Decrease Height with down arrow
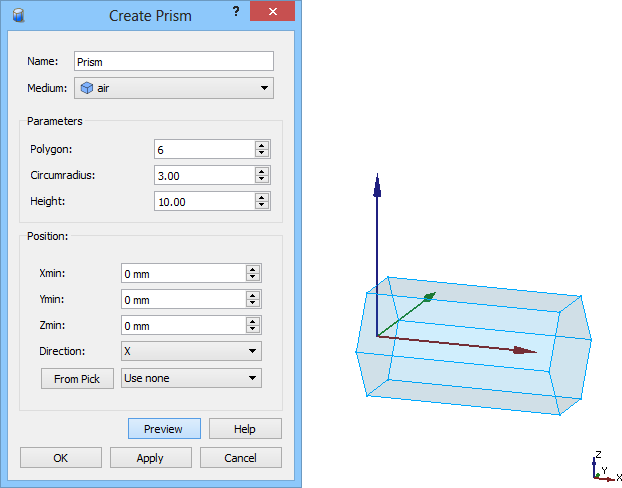 (x=261, y=206)
